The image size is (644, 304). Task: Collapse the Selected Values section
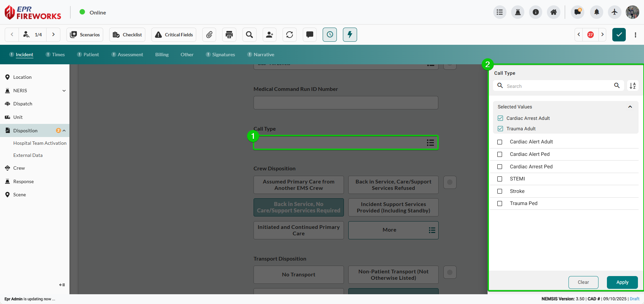[630, 107]
